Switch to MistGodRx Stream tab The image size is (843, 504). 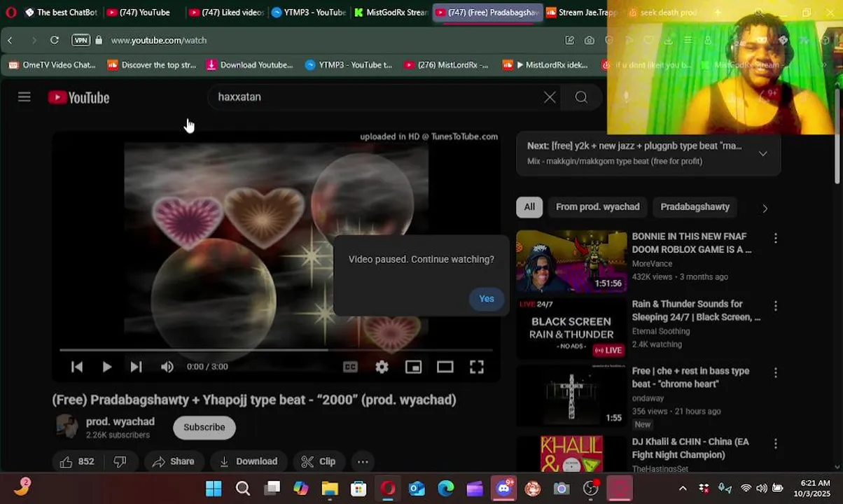391,13
